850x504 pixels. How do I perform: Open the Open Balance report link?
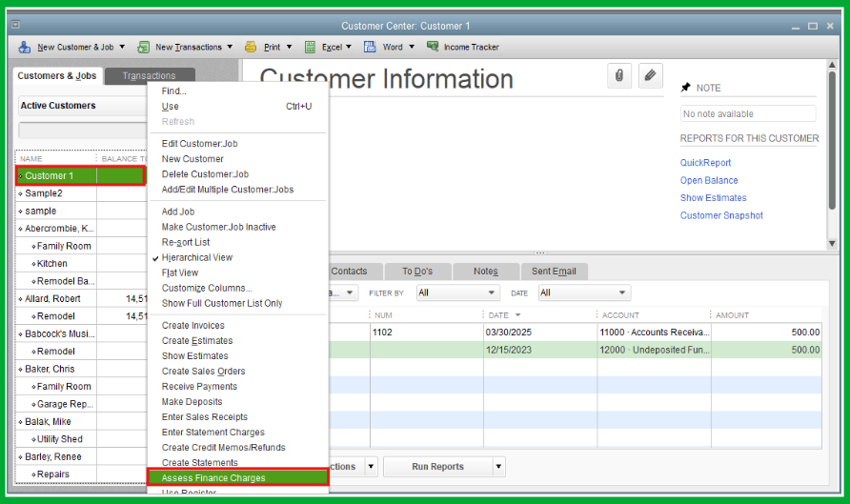click(709, 180)
